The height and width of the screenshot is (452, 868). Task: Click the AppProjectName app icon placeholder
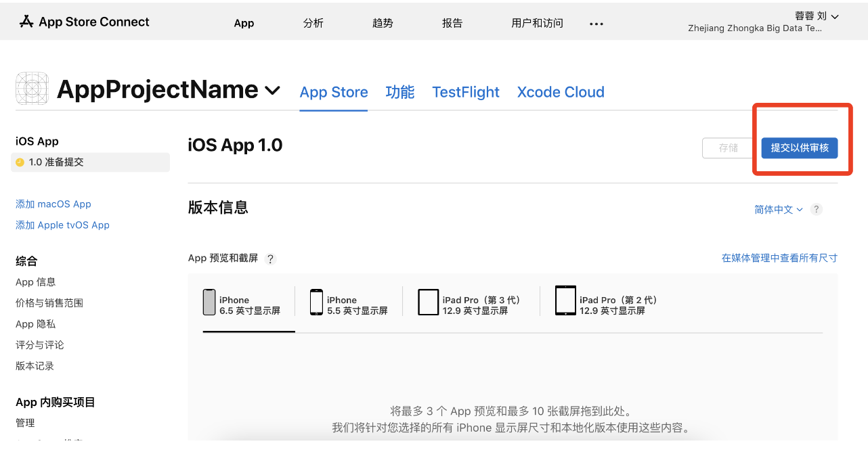[32, 89]
